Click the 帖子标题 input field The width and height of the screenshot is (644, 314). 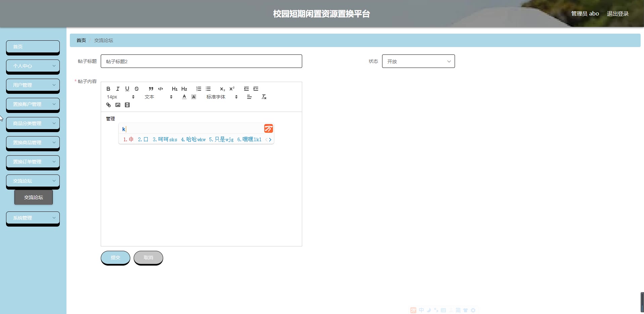(201, 61)
